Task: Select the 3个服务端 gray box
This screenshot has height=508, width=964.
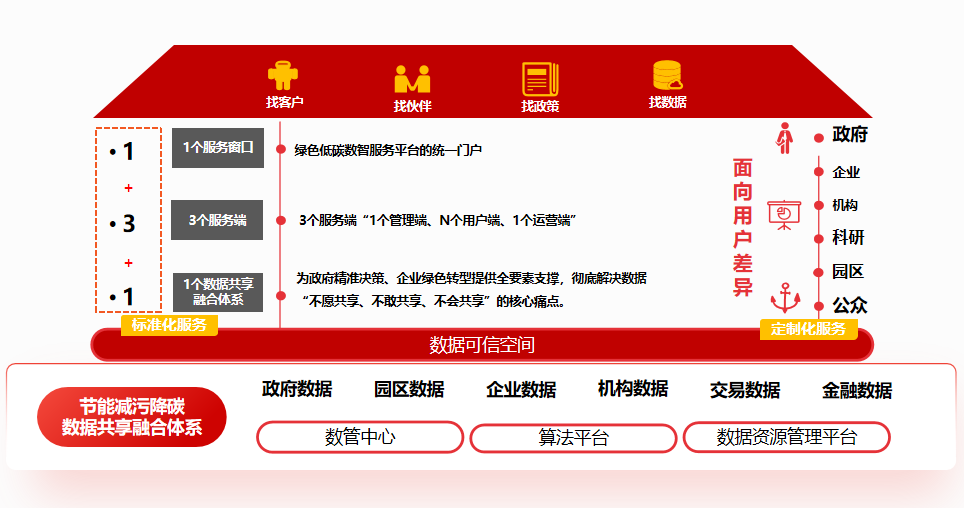Action: coord(217,220)
